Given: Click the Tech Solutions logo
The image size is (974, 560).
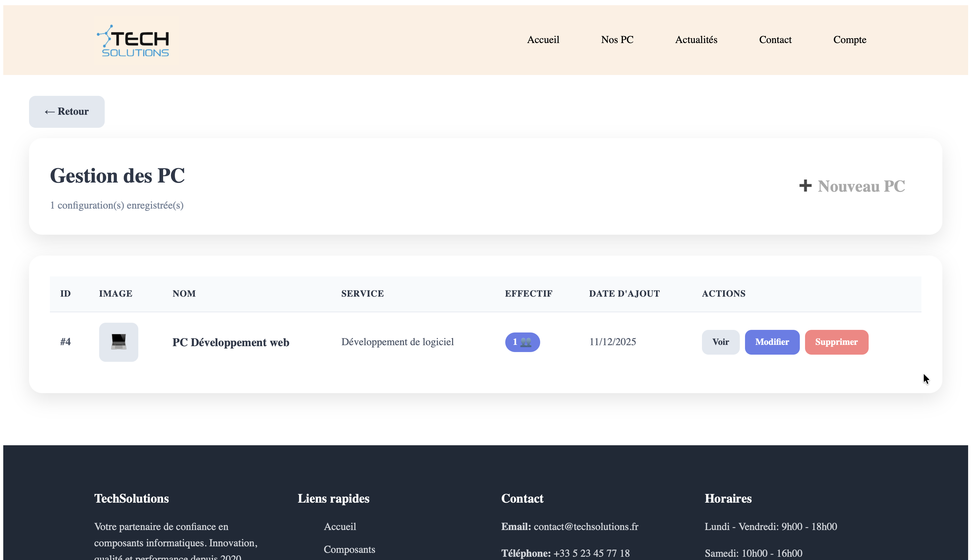Looking at the screenshot, I should (x=133, y=41).
